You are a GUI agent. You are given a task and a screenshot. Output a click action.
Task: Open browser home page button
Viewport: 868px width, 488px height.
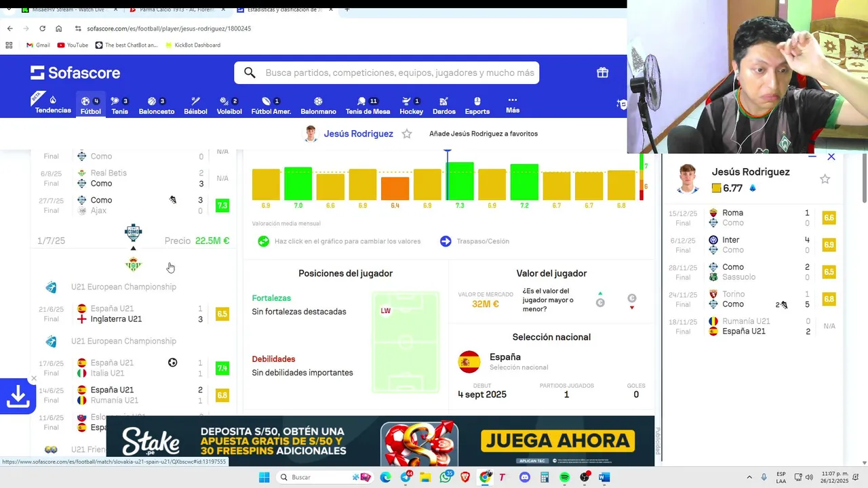point(59,28)
